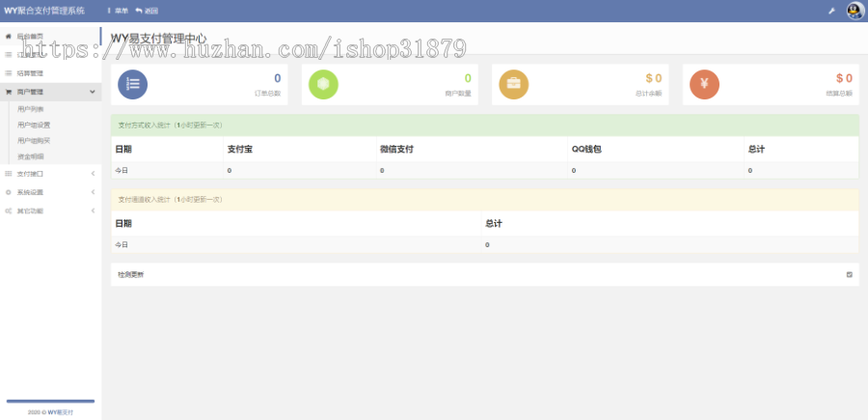
Task: Toggle the 菜单 sidebar button in header
Action: click(x=117, y=11)
